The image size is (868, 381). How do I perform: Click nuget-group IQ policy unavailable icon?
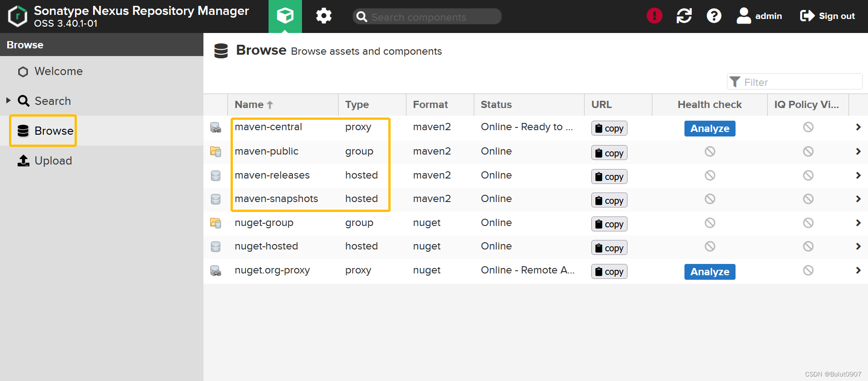(x=808, y=223)
